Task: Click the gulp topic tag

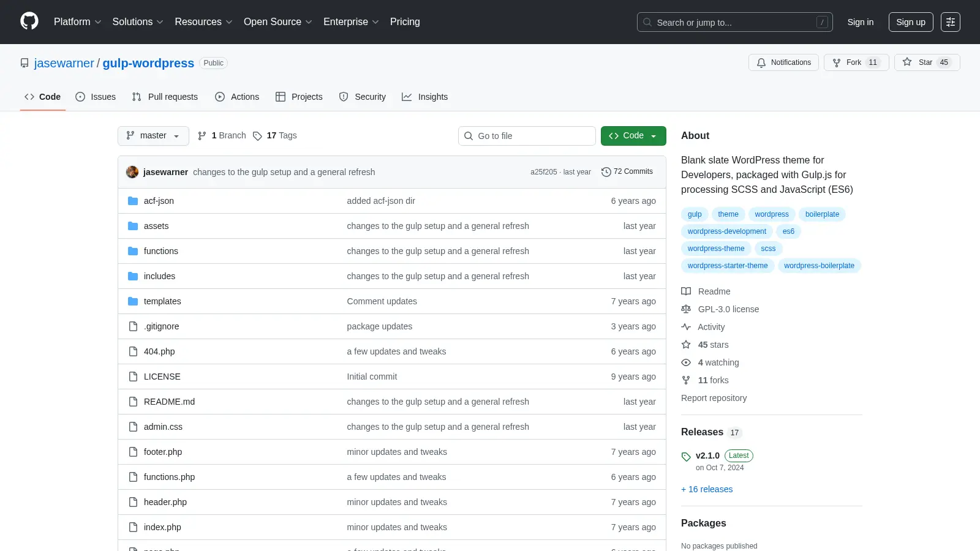Action: click(x=695, y=214)
